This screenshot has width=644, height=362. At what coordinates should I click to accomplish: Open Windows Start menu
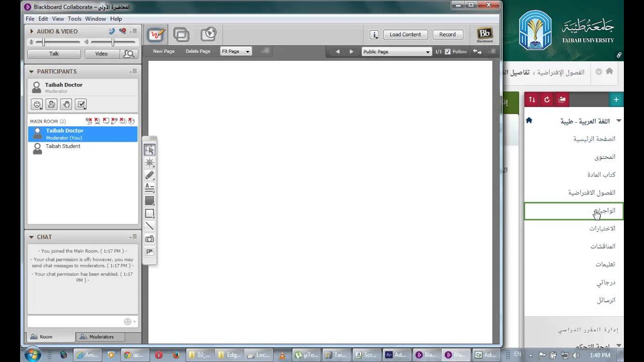click(32, 354)
